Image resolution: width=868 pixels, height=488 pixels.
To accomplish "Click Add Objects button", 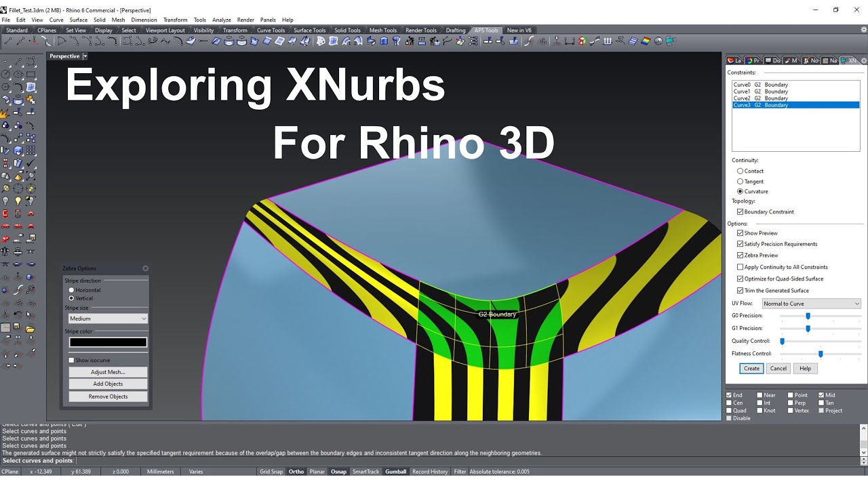I will (x=108, y=384).
